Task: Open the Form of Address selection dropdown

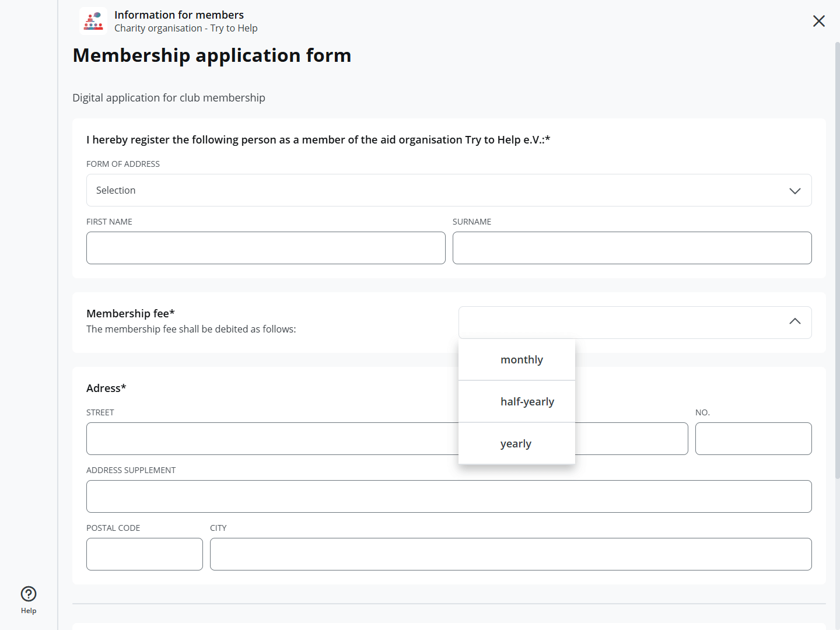Action: click(x=449, y=190)
